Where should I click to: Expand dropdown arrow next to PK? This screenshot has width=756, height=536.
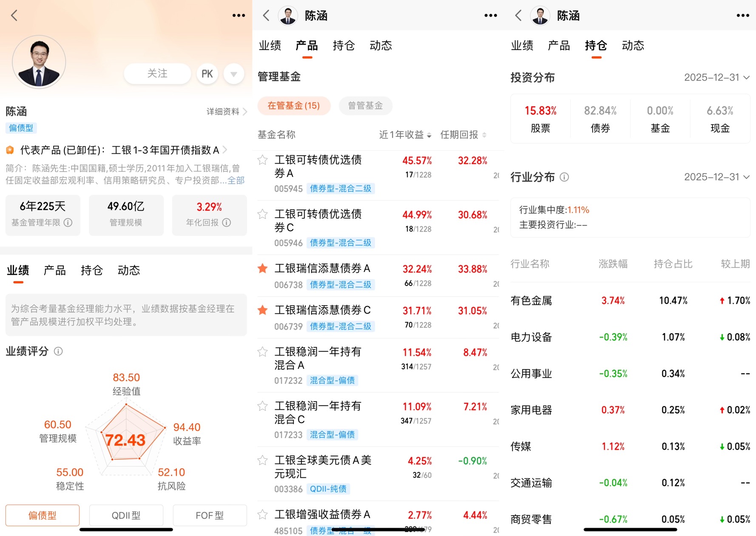233,74
